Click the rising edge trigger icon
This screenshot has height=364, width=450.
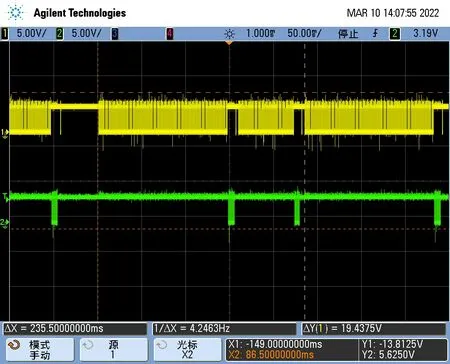point(376,33)
